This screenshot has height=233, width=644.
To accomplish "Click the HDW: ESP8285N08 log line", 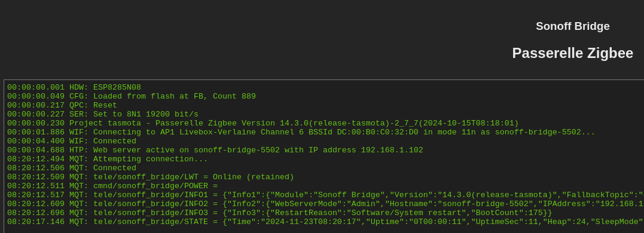I will pyautogui.click(x=74, y=87).
